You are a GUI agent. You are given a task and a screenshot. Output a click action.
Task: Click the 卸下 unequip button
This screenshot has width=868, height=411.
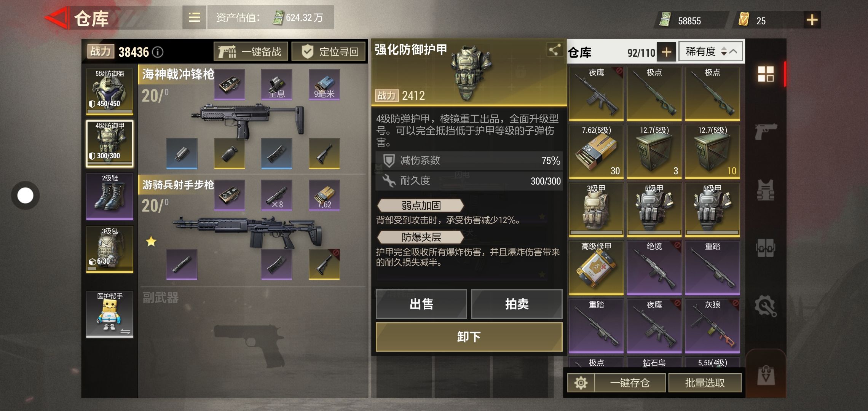469,337
